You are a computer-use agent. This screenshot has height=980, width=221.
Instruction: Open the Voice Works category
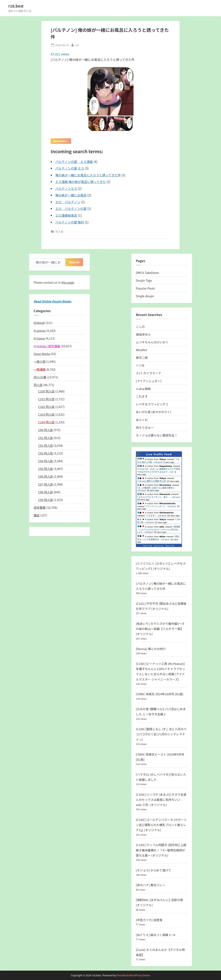coord(42,354)
